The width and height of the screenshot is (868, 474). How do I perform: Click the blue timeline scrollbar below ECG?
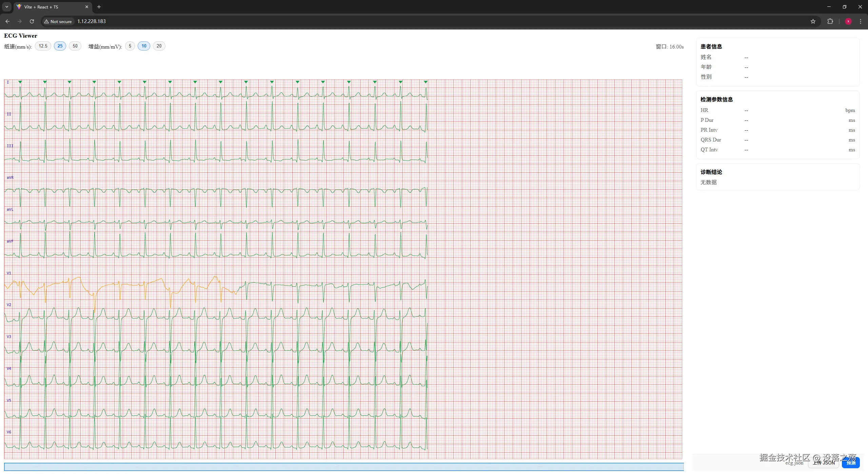(343, 467)
